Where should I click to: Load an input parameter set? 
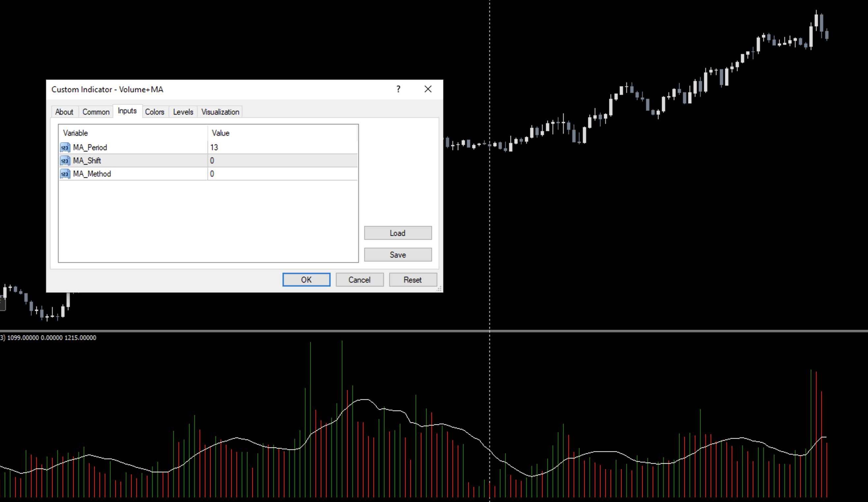pyautogui.click(x=397, y=233)
